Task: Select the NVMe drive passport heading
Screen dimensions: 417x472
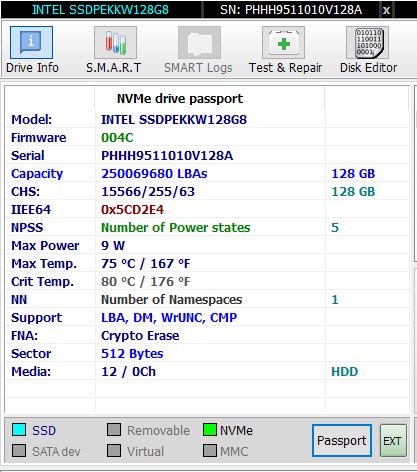Action: (180, 99)
